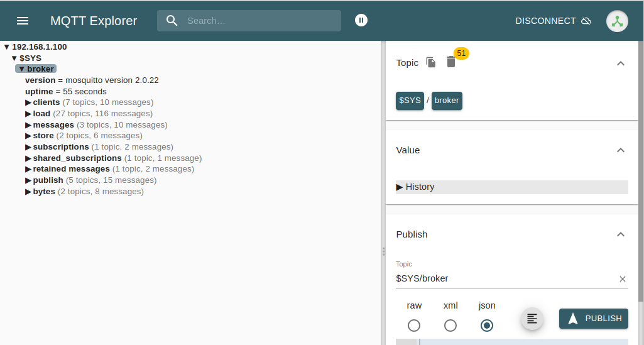Expand the store topic
The image size is (644, 345).
(x=28, y=136)
